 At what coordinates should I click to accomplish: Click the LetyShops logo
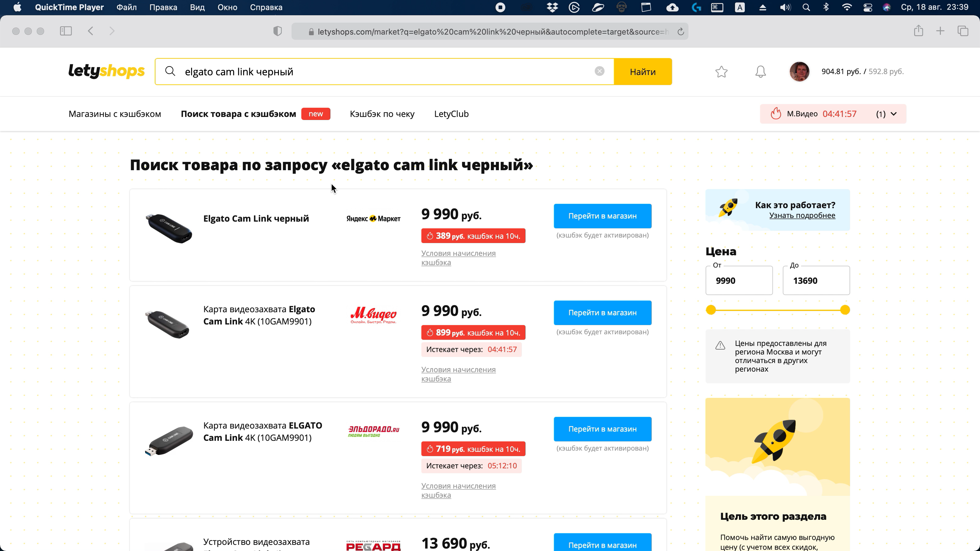click(107, 71)
